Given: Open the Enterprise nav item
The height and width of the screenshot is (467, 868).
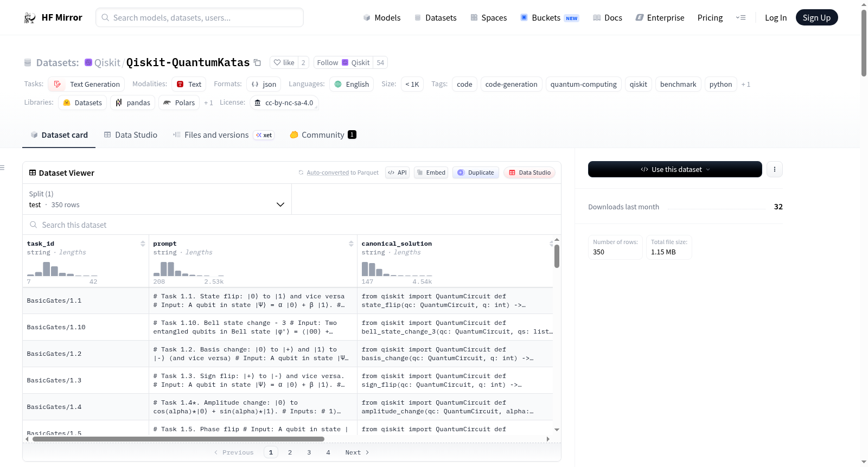Looking at the screenshot, I should [660, 17].
